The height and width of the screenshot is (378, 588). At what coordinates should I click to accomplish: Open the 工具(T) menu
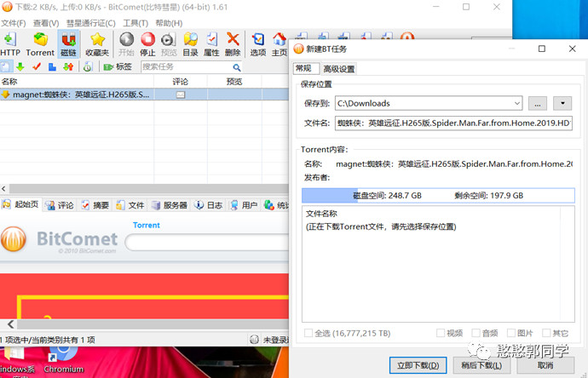point(135,23)
